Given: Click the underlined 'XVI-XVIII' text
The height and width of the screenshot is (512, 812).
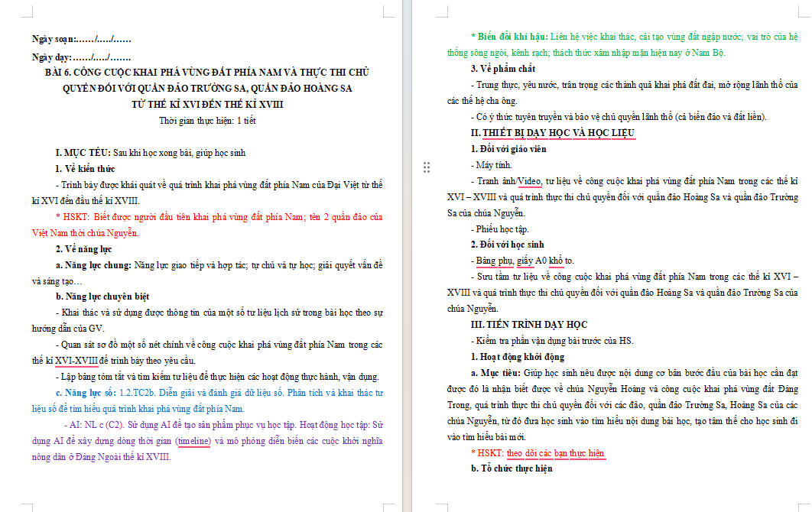Looking at the screenshot, I should [x=76, y=361].
